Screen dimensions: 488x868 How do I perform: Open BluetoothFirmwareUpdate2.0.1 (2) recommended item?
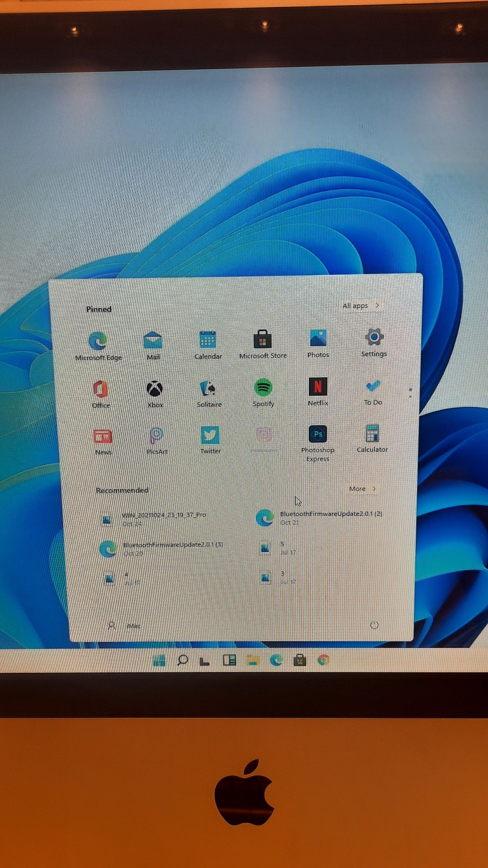pos(319,518)
